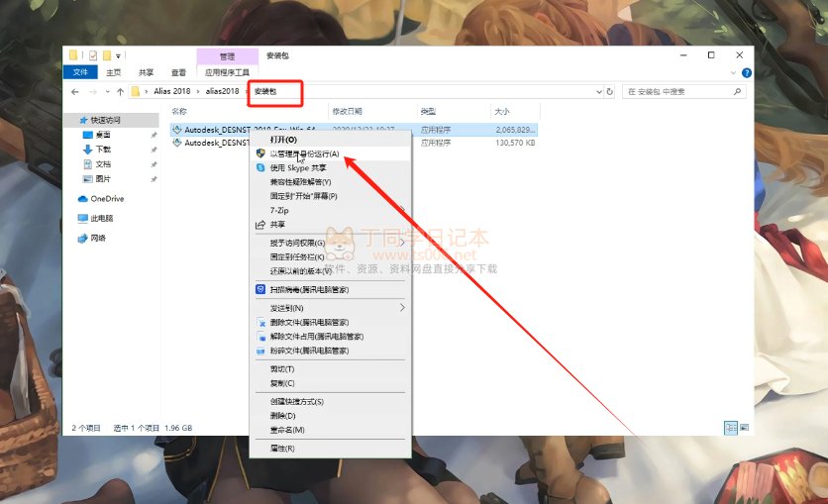Screen dimensions: 828x504
Task: Choose 剪切(T) in the context menu
Action: 330,369
